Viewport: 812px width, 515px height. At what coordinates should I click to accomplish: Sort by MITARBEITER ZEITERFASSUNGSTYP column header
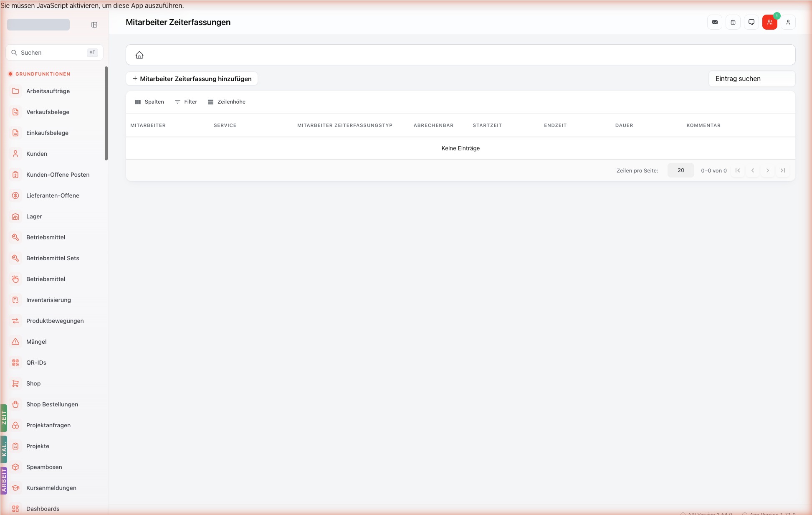coord(345,125)
